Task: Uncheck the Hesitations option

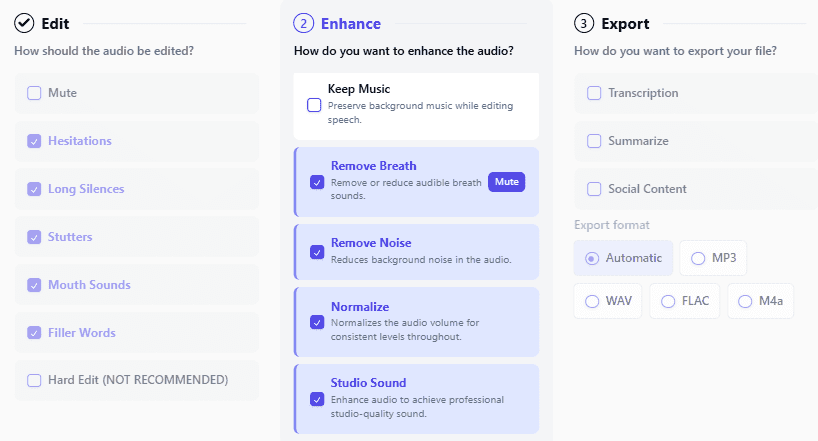Action: pyautogui.click(x=34, y=141)
